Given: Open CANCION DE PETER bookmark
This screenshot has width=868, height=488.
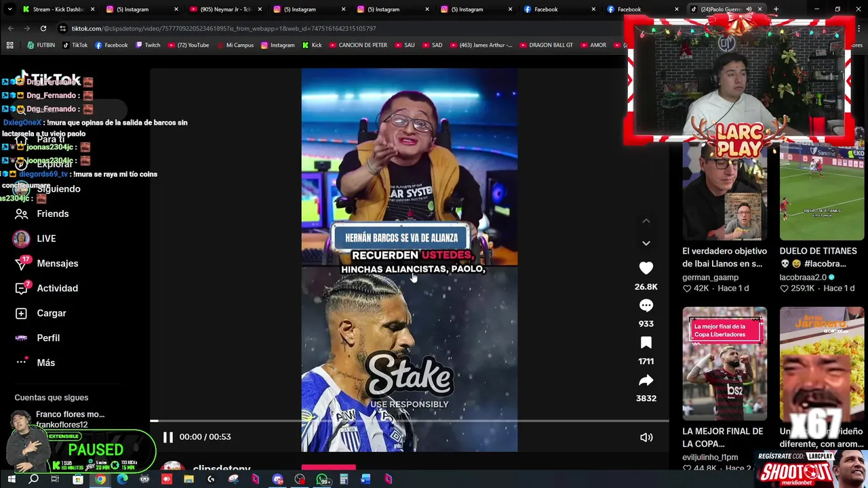Looking at the screenshot, I should 357,45.
